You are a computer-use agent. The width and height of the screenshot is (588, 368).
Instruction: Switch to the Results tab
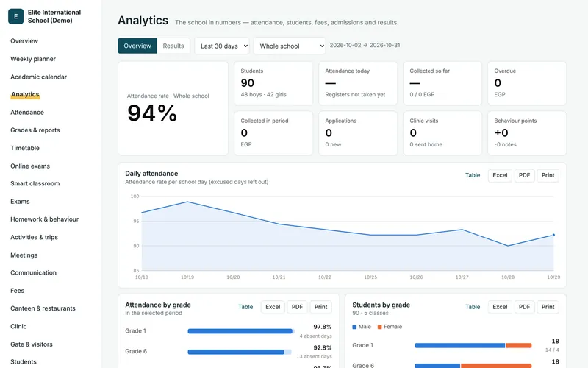click(173, 46)
